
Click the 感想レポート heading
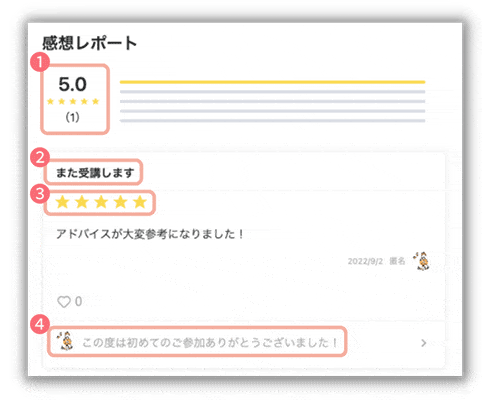[89, 43]
